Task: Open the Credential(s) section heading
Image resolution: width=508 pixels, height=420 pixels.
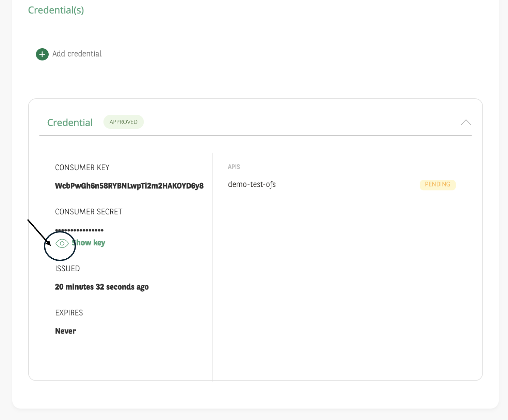Action: (56, 10)
